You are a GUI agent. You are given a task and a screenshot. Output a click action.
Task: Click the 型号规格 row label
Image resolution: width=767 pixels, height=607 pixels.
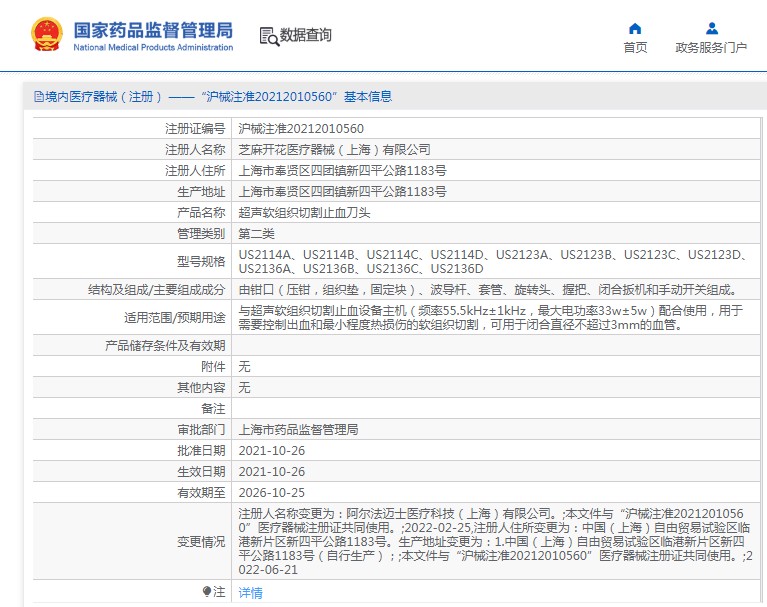201,262
